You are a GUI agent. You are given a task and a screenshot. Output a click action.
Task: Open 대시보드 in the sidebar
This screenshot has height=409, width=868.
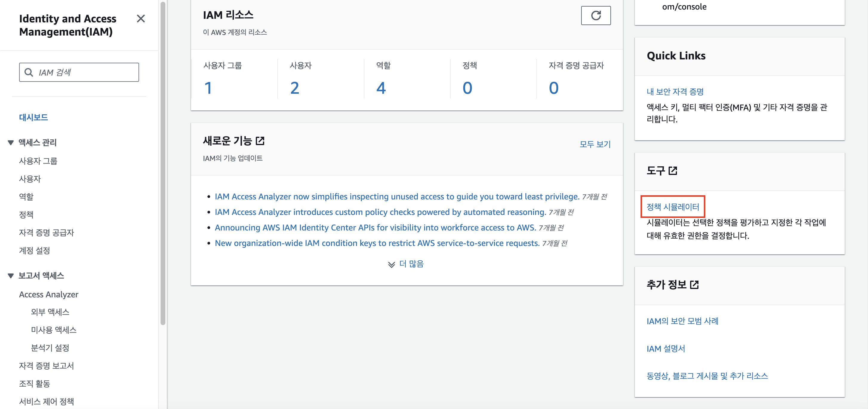[x=33, y=117]
